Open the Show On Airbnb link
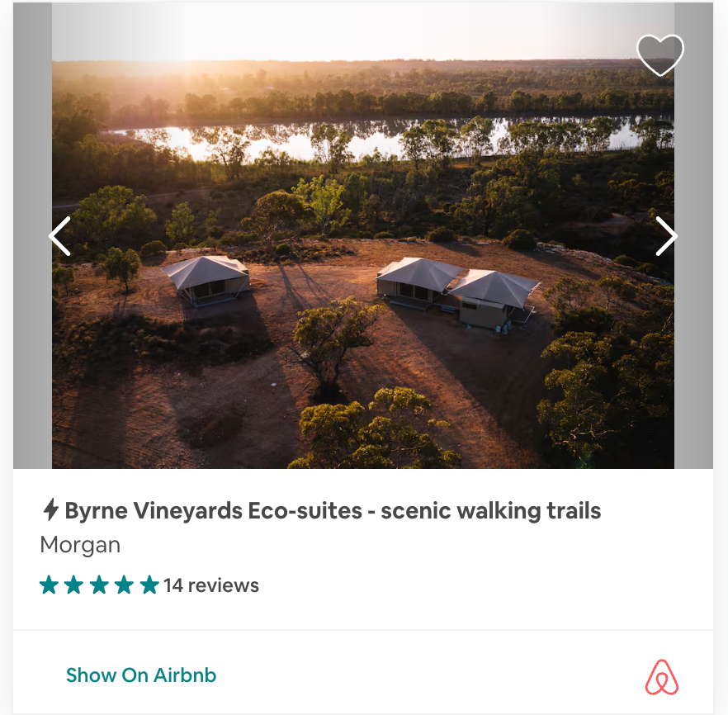The height and width of the screenshot is (715, 728). coord(141,675)
